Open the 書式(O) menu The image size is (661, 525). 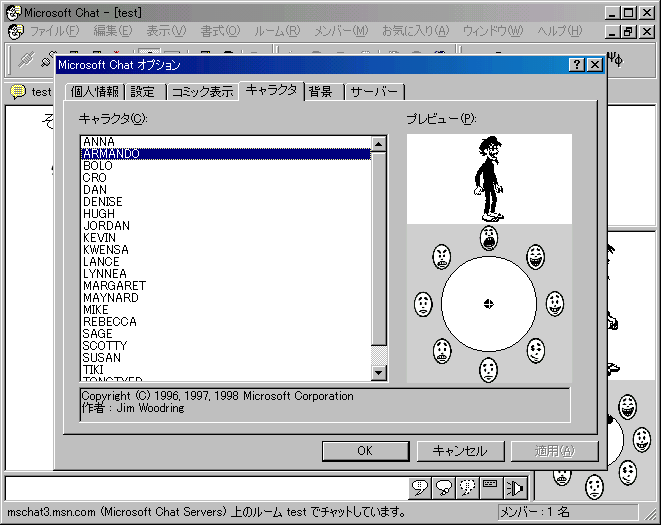pyautogui.click(x=220, y=31)
